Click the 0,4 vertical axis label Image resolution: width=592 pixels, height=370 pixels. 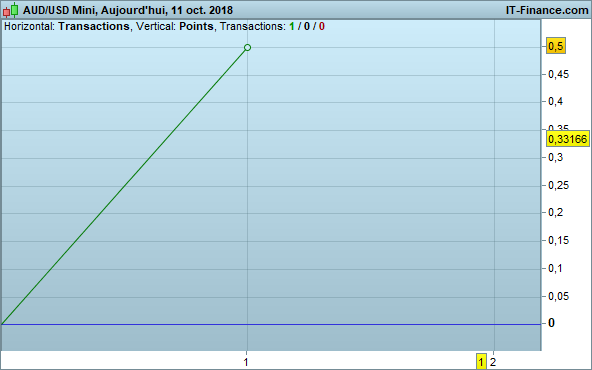pyautogui.click(x=555, y=101)
